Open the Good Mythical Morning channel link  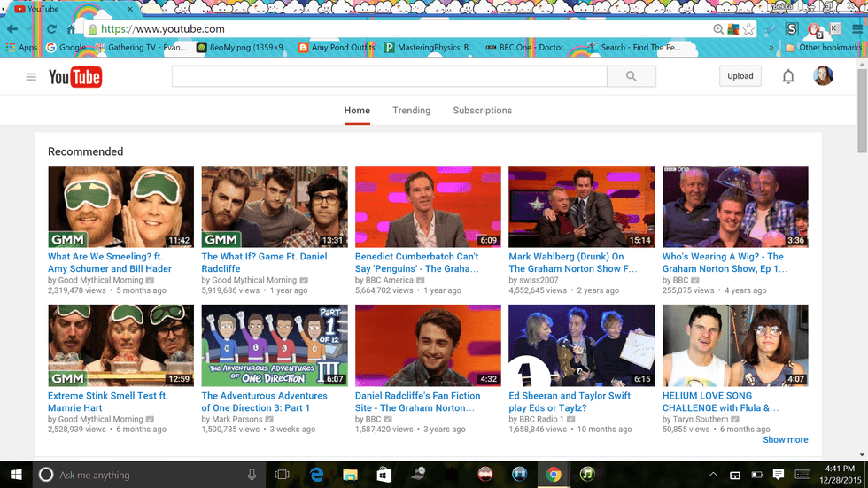(x=100, y=280)
